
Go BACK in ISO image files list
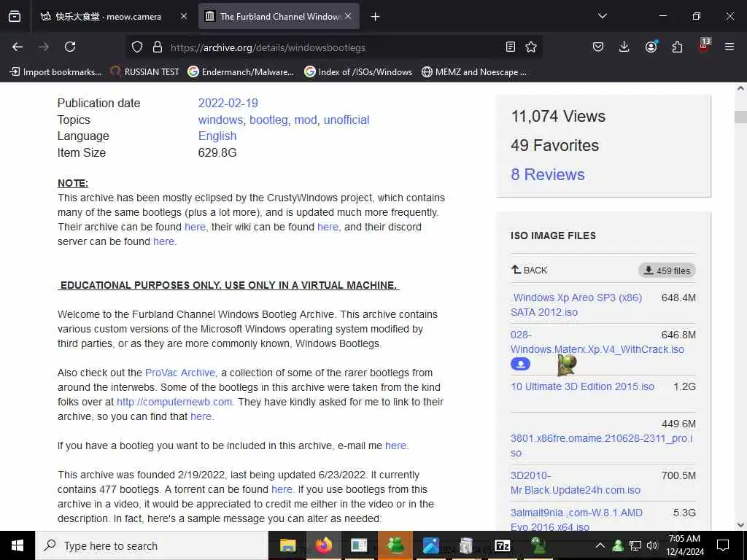(530, 270)
